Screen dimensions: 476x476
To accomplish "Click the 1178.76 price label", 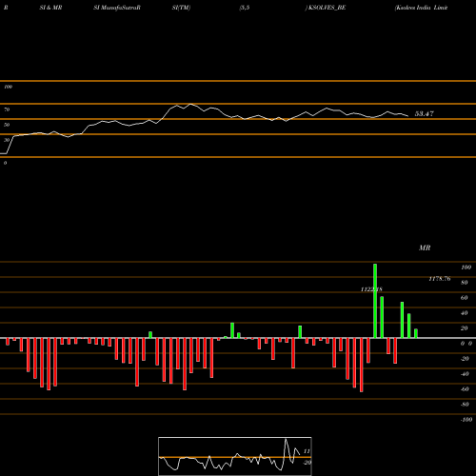I will click(x=440, y=279).
